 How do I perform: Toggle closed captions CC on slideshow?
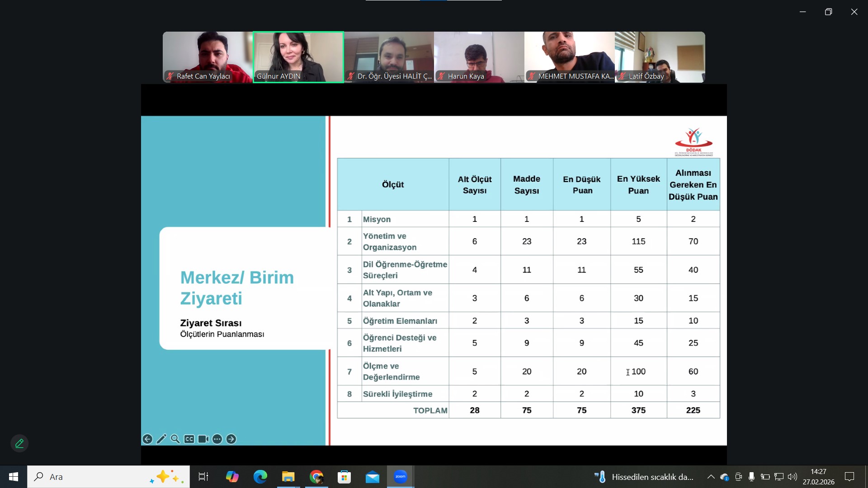tap(189, 439)
